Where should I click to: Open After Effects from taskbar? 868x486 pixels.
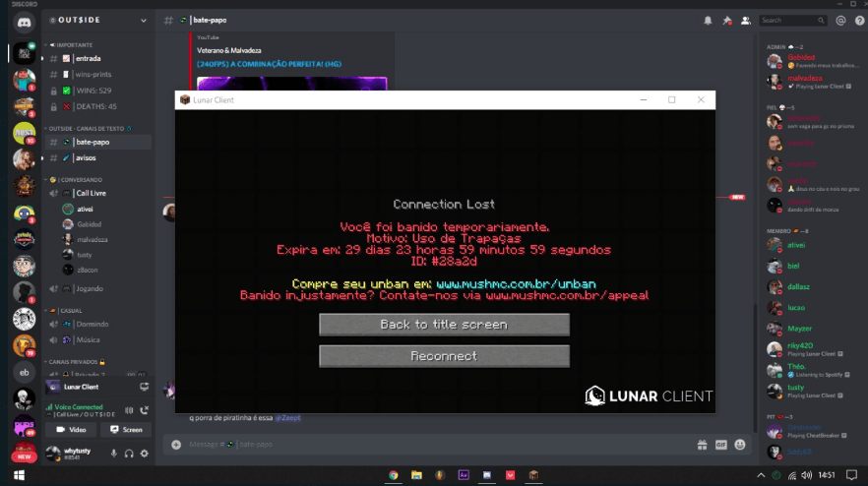(x=464, y=475)
